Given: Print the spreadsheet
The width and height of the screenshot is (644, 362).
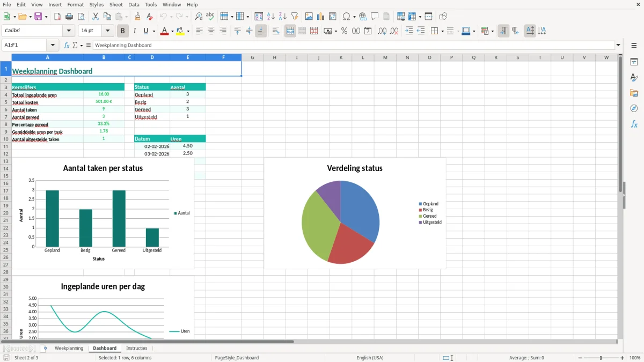Looking at the screenshot, I should click(x=69, y=17).
